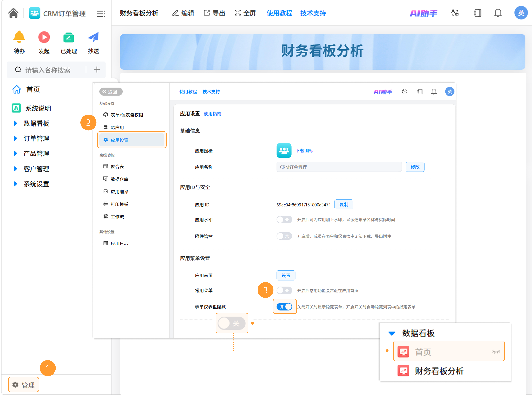Viewport: 532px width, 396px height.
Task: Open 使用教程 link in settings panel header
Action: pos(188,92)
